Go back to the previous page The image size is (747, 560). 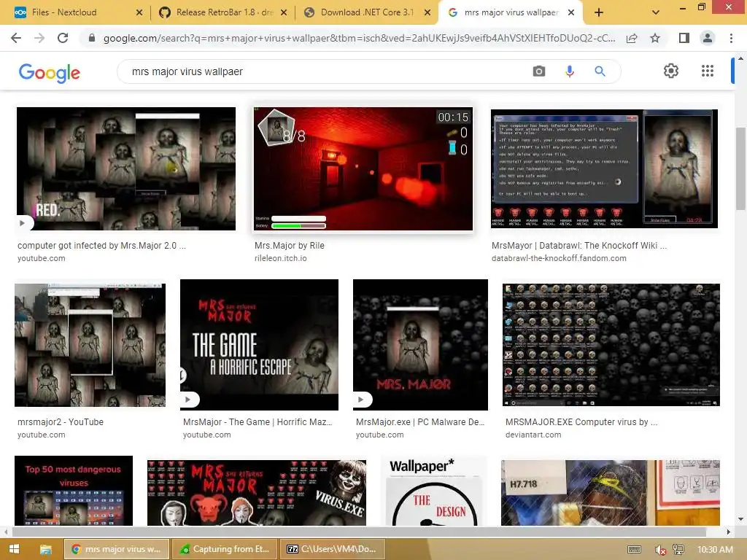(x=16, y=38)
